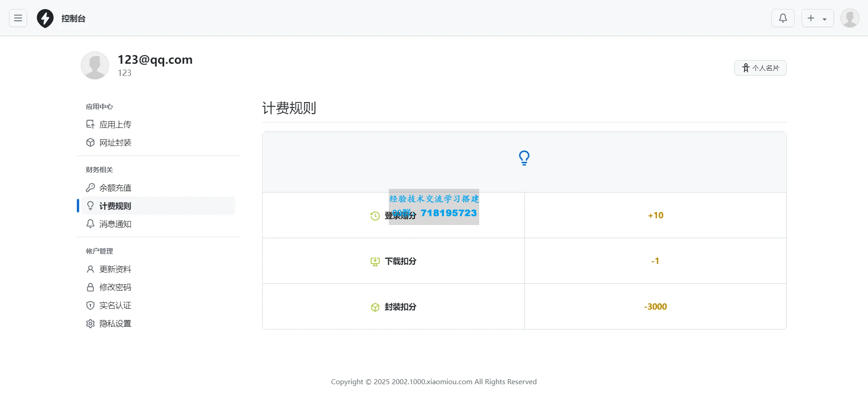Click the blue lightbulb icon

(x=524, y=158)
